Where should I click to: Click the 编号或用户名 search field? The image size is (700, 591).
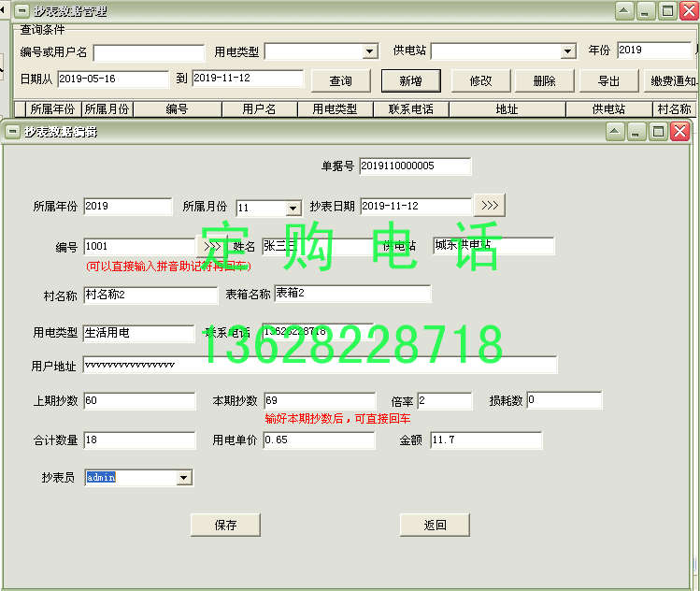pos(149,52)
